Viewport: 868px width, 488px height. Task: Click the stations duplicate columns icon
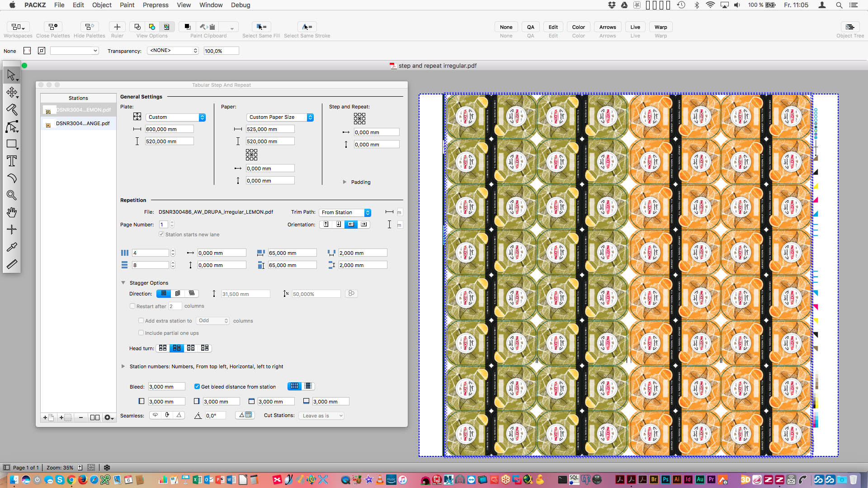(95, 418)
